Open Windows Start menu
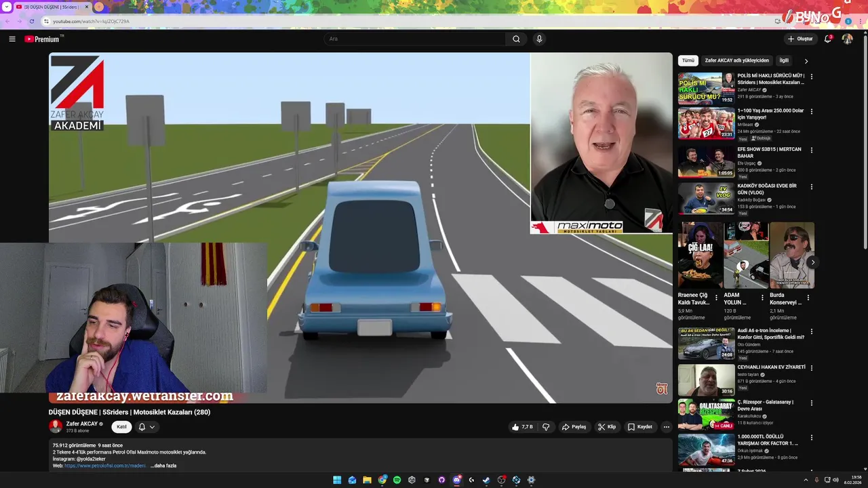 point(337,480)
